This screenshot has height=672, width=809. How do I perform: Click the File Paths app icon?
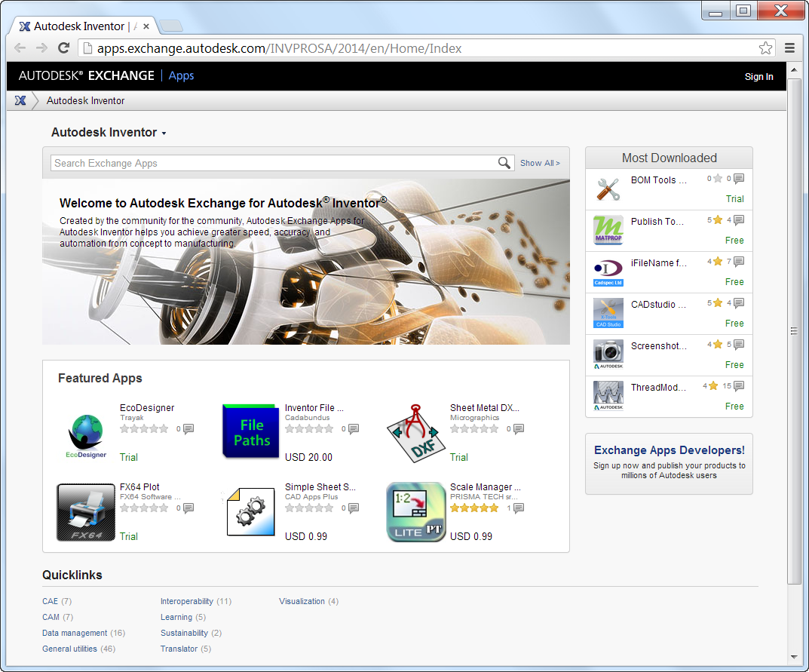pos(250,431)
